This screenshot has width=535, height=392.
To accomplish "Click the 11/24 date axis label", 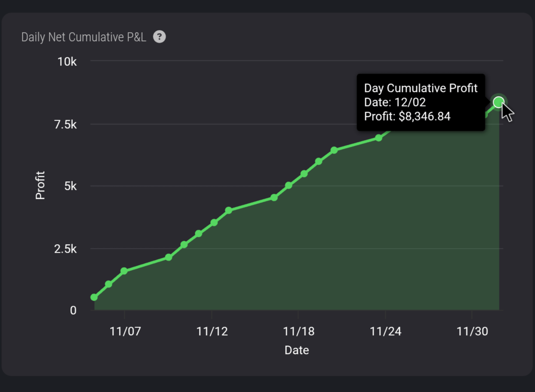I will [x=385, y=331].
